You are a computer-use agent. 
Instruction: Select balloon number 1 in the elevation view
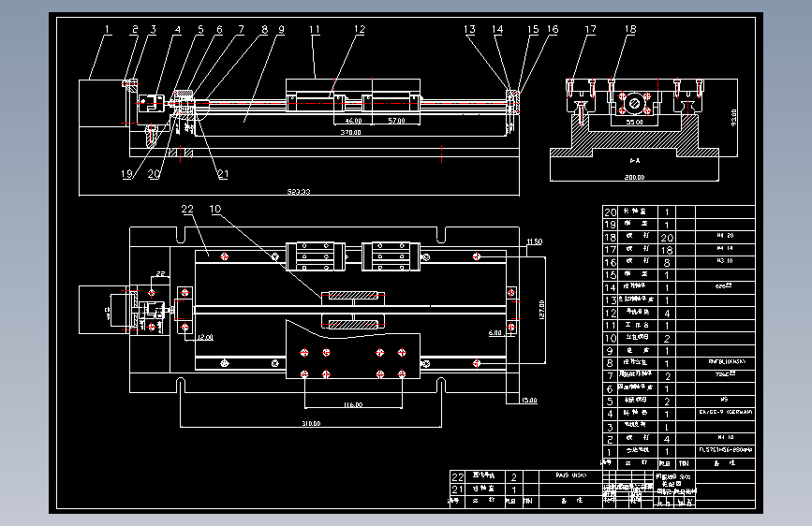[x=107, y=30]
